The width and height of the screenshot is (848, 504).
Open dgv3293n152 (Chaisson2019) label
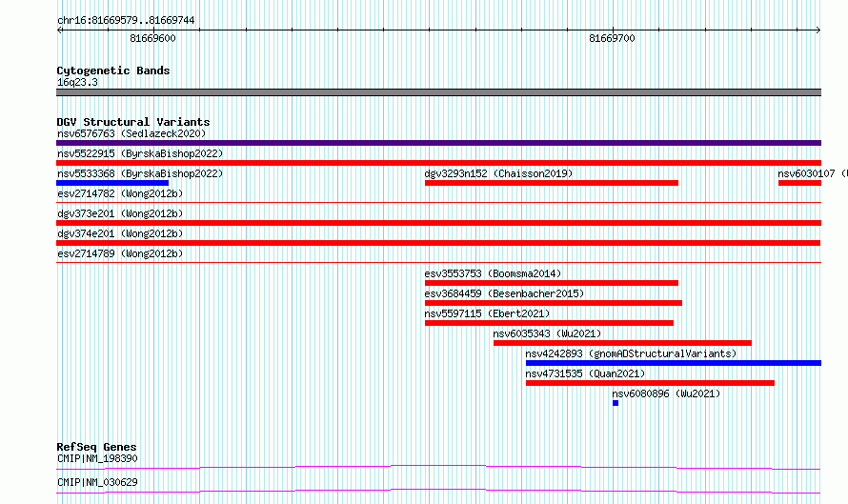tap(498, 173)
